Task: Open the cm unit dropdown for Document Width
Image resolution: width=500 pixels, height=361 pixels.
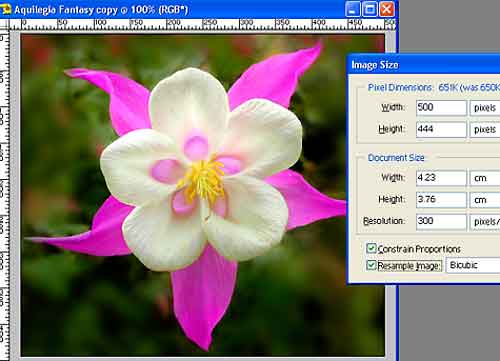Action: pos(485,178)
